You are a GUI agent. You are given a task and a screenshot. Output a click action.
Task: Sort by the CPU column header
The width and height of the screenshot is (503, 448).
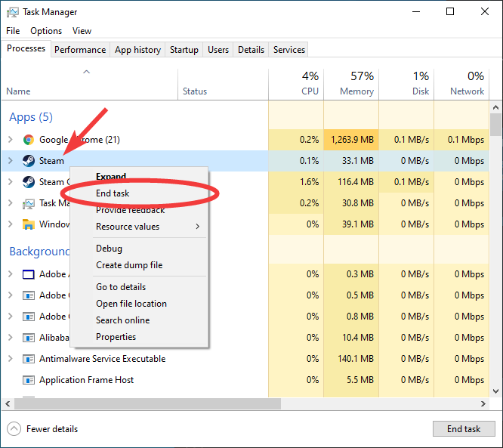point(296,84)
